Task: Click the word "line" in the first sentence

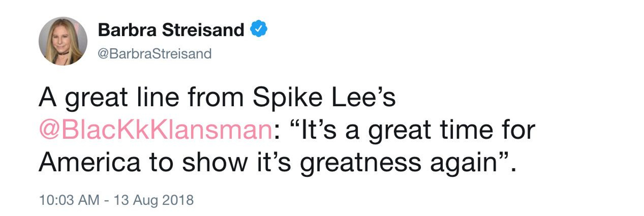Action: tap(158, 97)
